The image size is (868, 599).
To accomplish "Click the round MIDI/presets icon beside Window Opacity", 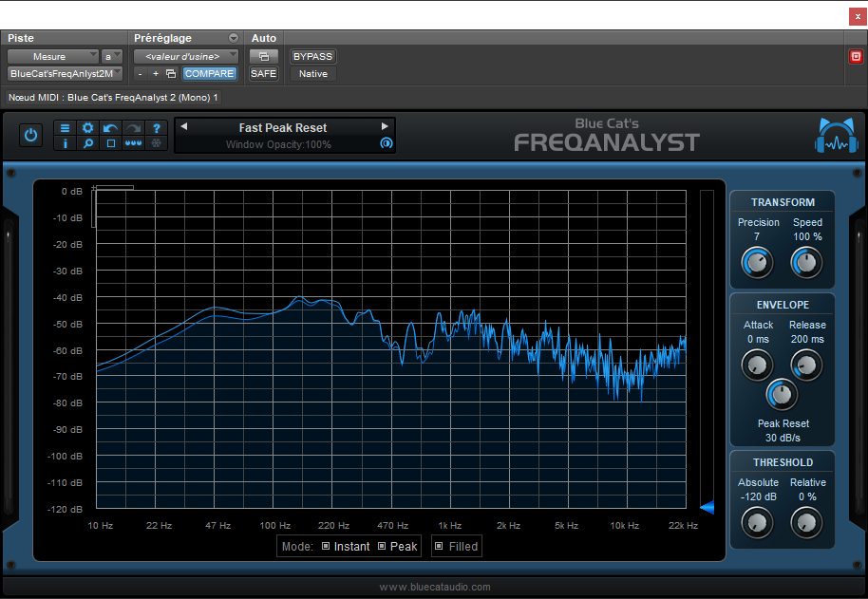I will coord(387,143).
